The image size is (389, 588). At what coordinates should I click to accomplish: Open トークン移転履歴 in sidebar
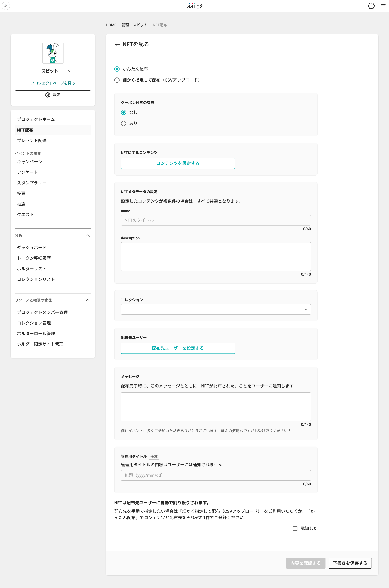point(53,258)
